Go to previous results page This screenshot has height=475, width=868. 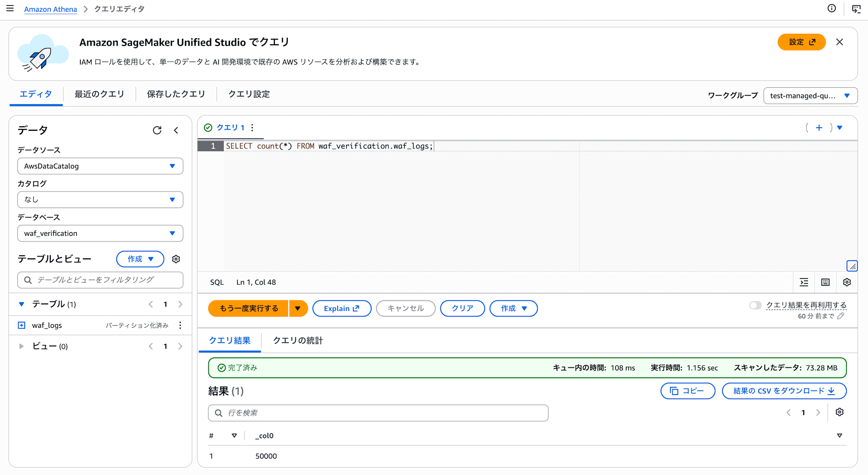click(789, 412)
